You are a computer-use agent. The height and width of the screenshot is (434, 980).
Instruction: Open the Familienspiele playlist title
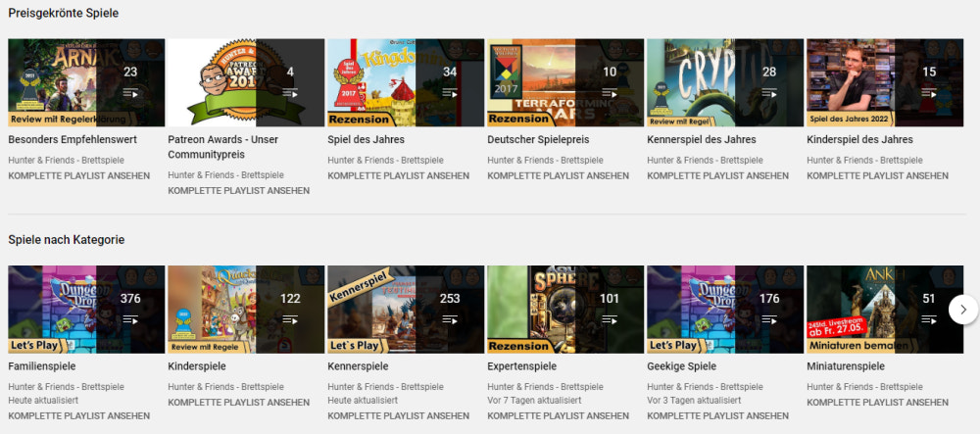pos(42,366)
